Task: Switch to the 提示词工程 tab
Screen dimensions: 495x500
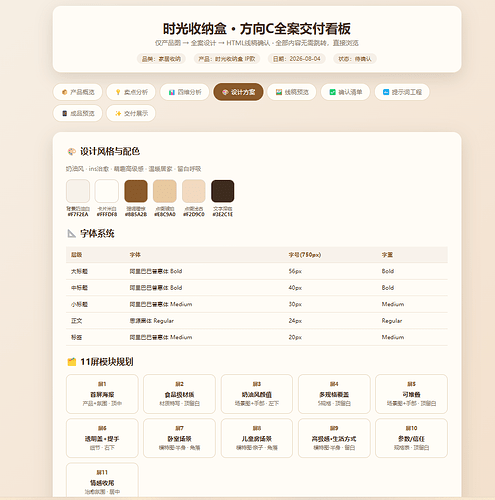Action: (x=402, y=92)
